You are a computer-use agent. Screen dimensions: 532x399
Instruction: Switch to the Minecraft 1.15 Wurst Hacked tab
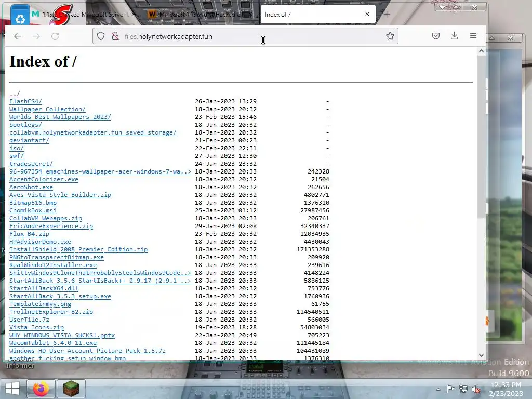(200, 14)
